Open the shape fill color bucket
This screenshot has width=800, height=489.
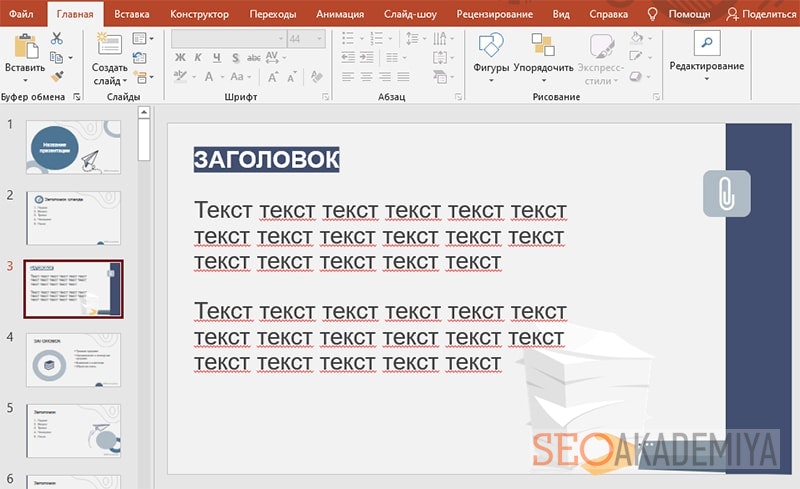click(x=637, y=38)
